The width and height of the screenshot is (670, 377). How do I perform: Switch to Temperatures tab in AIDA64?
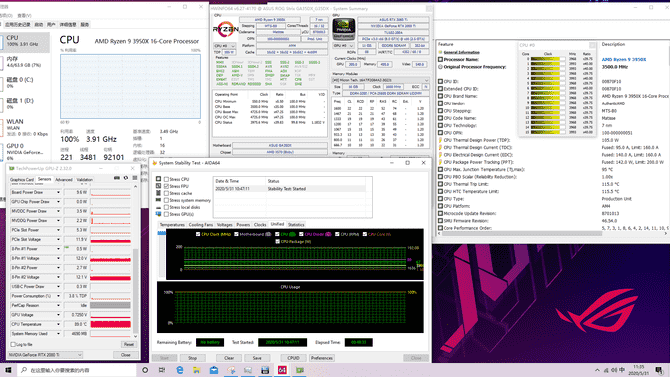tap(172, 224)
